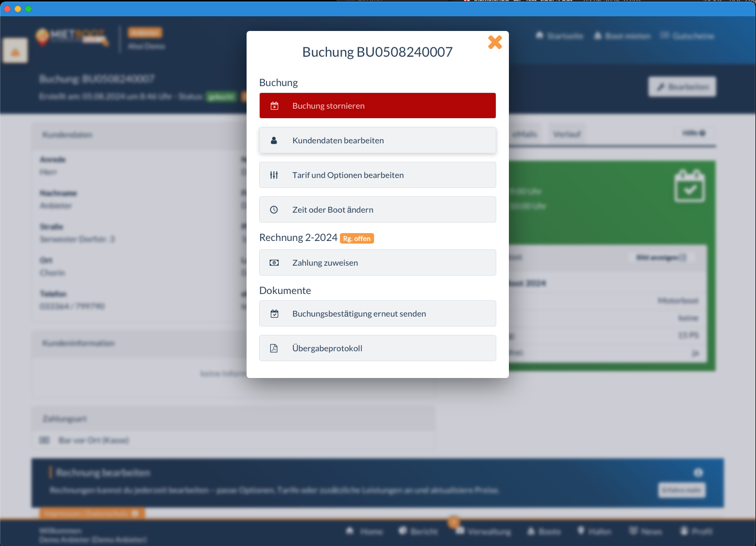Switch to the Verlauf tab in the background
756x546 pixels.
click(x=567, y=134)
